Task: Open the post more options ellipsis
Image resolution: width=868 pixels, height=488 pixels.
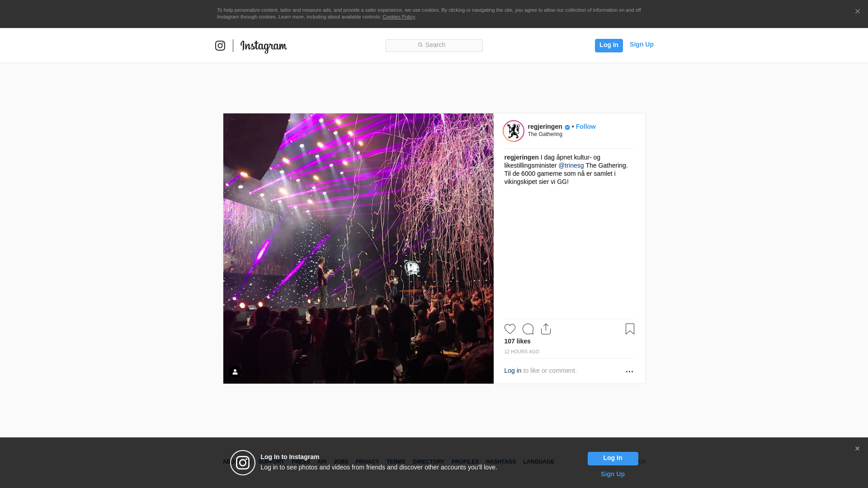Action: click(629, 371)
